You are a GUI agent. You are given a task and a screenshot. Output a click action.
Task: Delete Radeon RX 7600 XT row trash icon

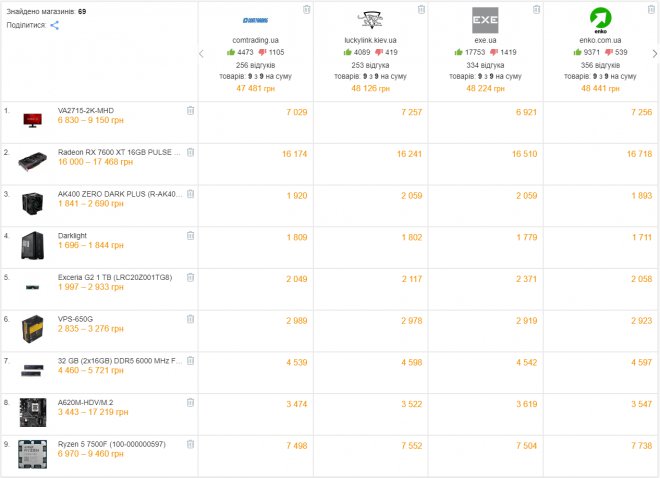(190, 152)
